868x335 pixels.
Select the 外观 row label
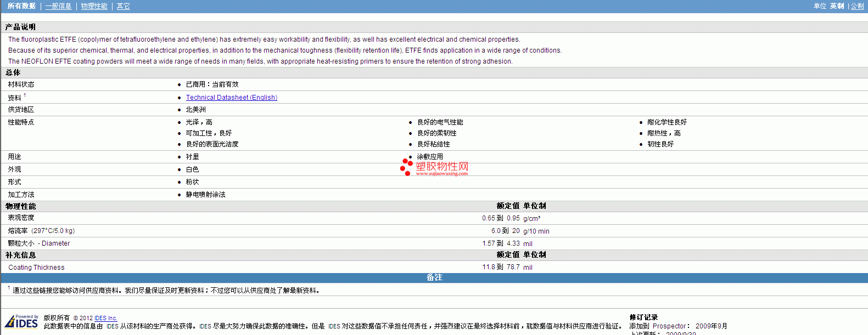click(14, 169)
